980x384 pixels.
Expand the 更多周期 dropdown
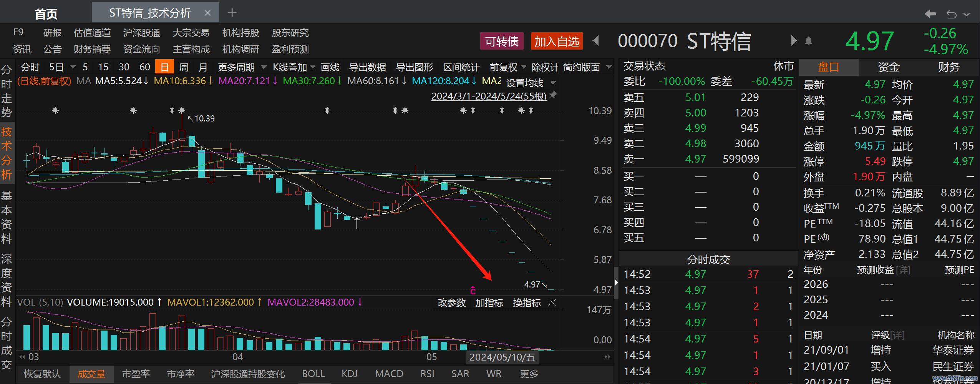(x=264, y=67)
